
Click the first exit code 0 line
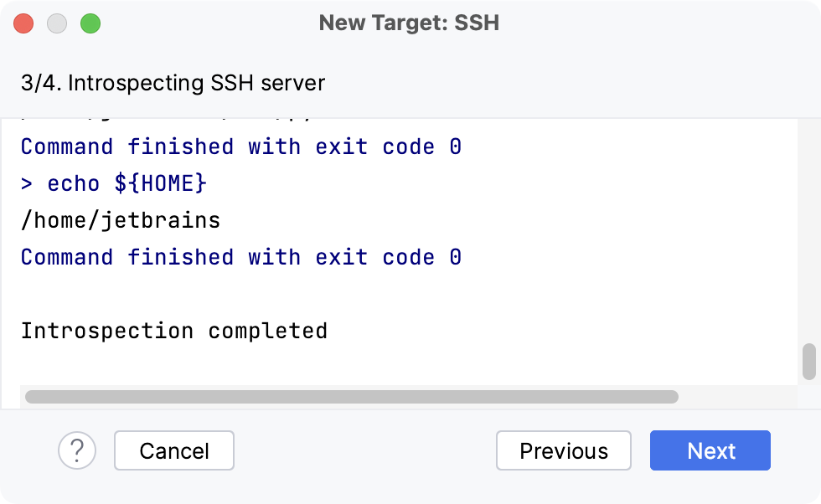(x=240, y=147)
